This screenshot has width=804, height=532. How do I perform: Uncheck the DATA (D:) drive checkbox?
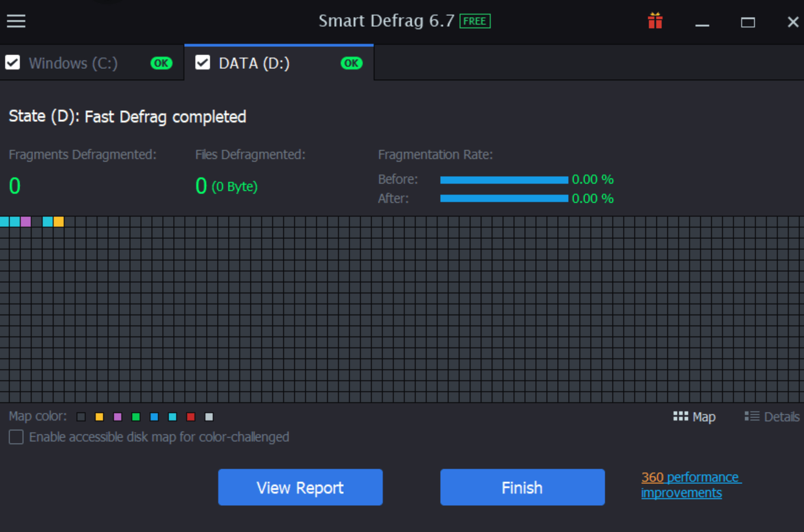202,63
